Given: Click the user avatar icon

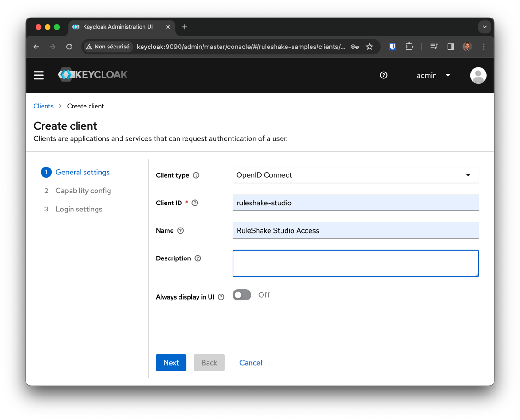Looking at the screenshot, I should [478, 75].
